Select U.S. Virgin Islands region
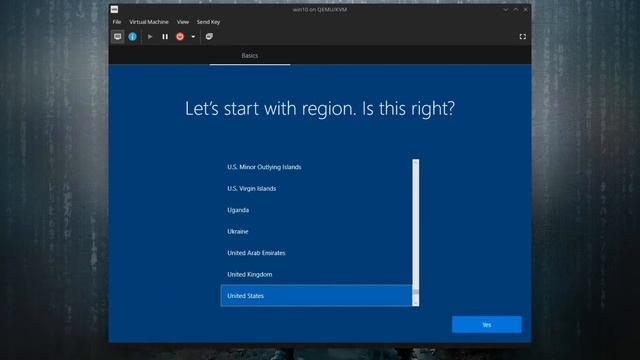The width and height of the screenshot is (640, 360). [316, 189]
